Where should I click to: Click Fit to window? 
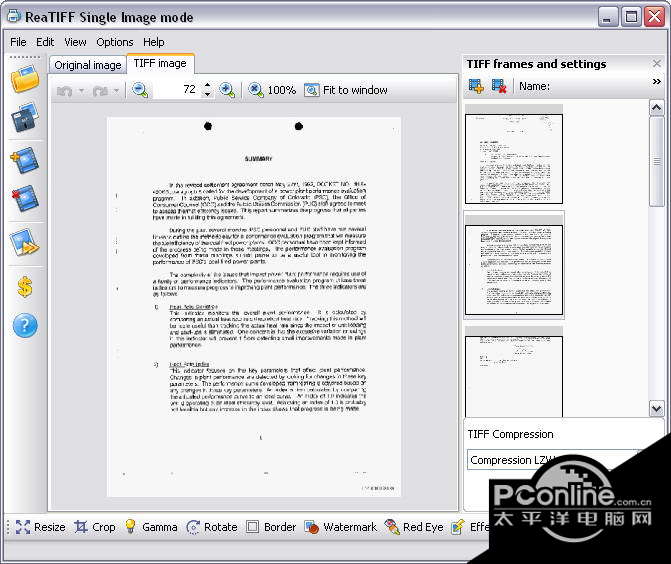point(346,90)
